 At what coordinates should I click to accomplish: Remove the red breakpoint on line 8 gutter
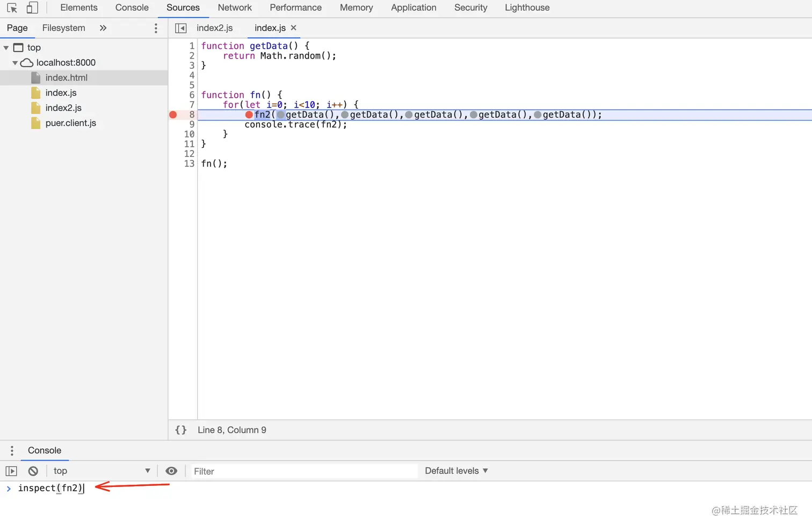[173, 114]
